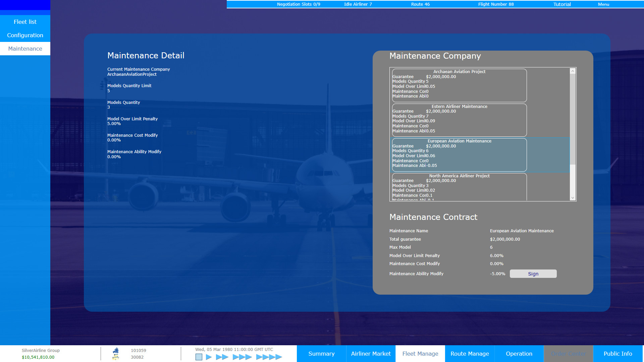Switch to the Fleet list tab
The height and width of the screenshot is (362, 644).
[x=25, y=21]
